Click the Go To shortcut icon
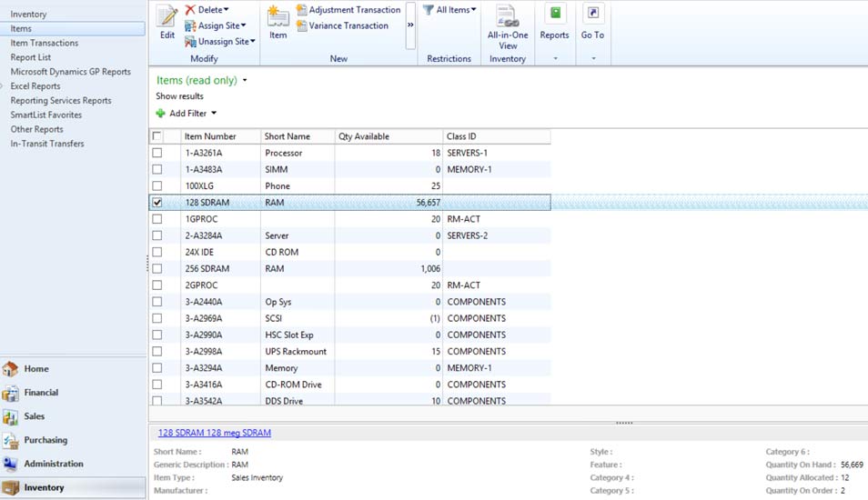The height and width of the screenshot is (500, 868). point(593,14)
